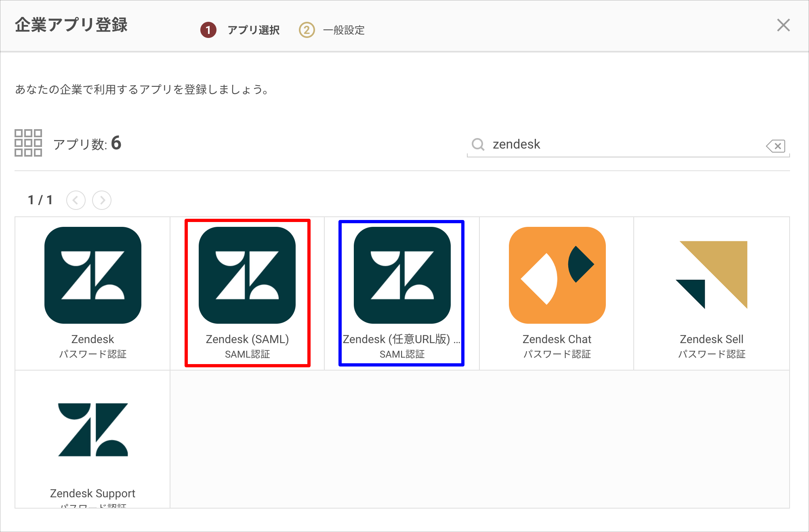Image resolution: width=809 pixels, height=532 pixels.
Task: Select the orange Zendesk Chat icon
Action: coord(557,275)
